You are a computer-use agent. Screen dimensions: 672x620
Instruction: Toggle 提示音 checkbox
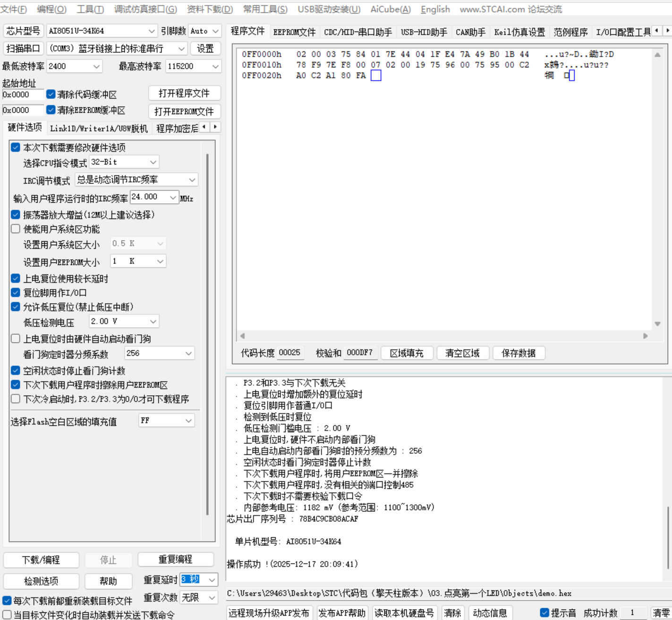544,613
